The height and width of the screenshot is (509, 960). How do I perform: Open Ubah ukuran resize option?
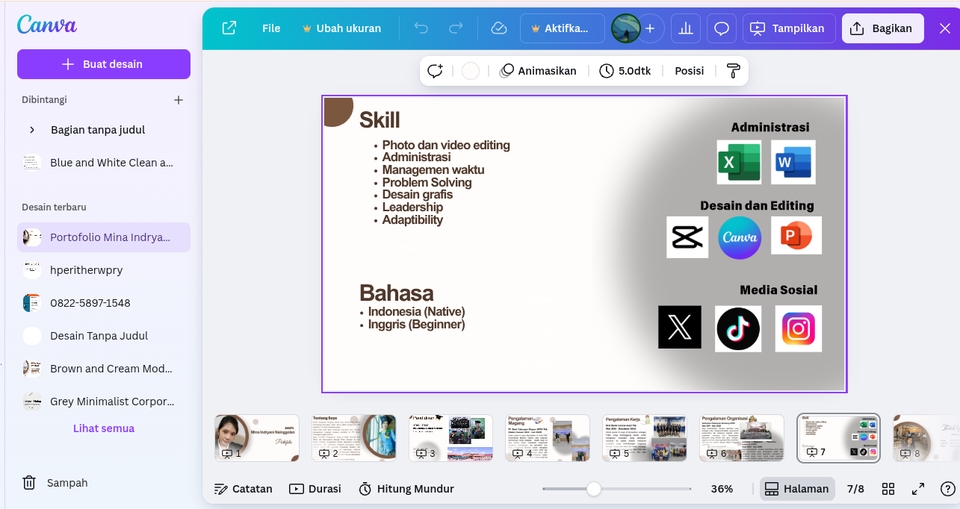point(342,28)
